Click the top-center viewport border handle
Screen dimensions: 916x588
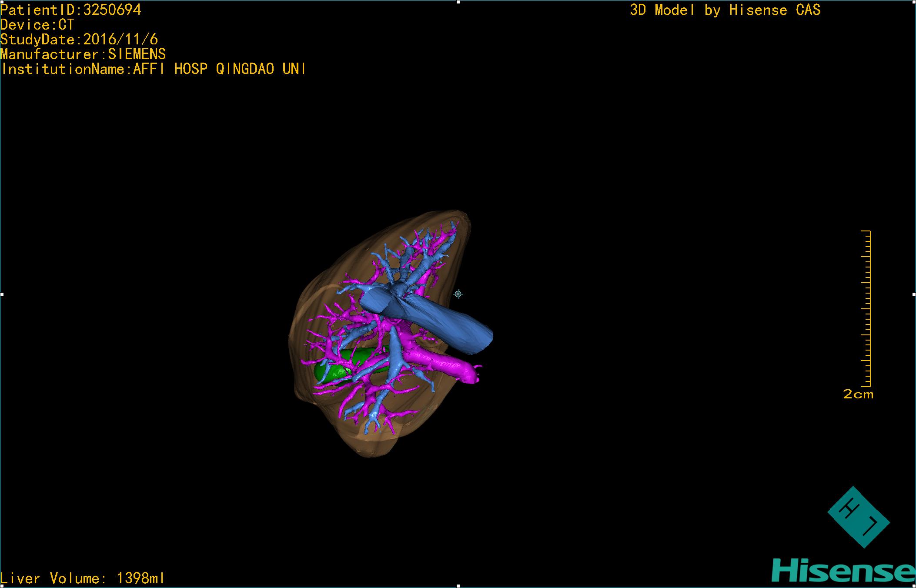[458, 2]
